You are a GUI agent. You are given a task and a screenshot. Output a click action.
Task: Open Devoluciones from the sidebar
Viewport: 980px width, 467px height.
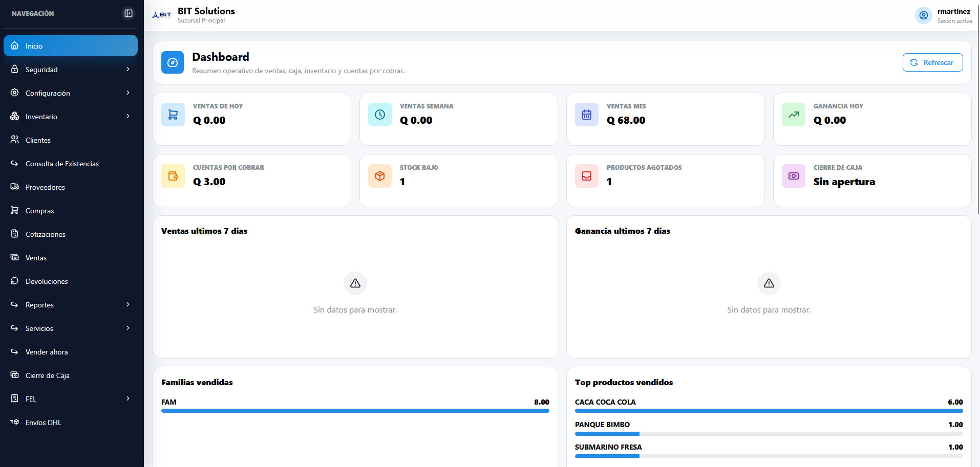tap(71, 281)
